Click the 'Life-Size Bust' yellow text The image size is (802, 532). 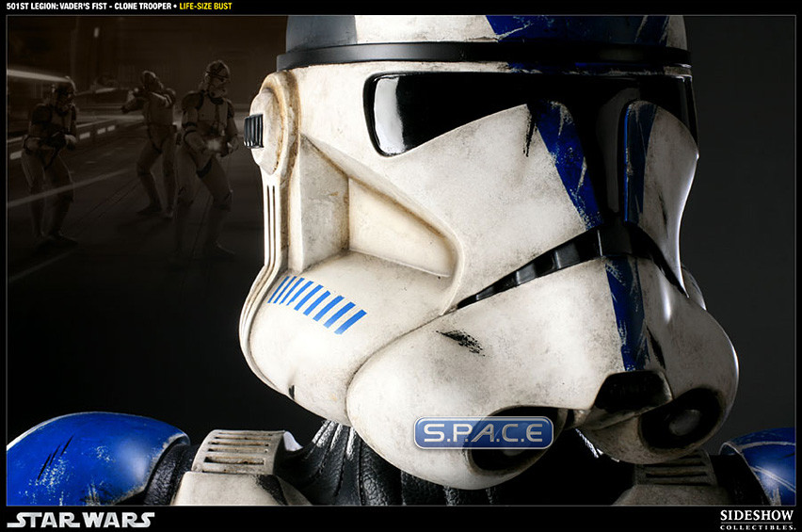point(205,7)
